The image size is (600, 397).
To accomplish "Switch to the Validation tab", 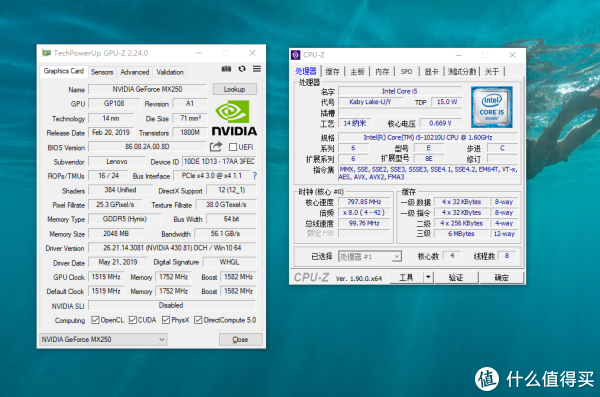I will [170, 72].
